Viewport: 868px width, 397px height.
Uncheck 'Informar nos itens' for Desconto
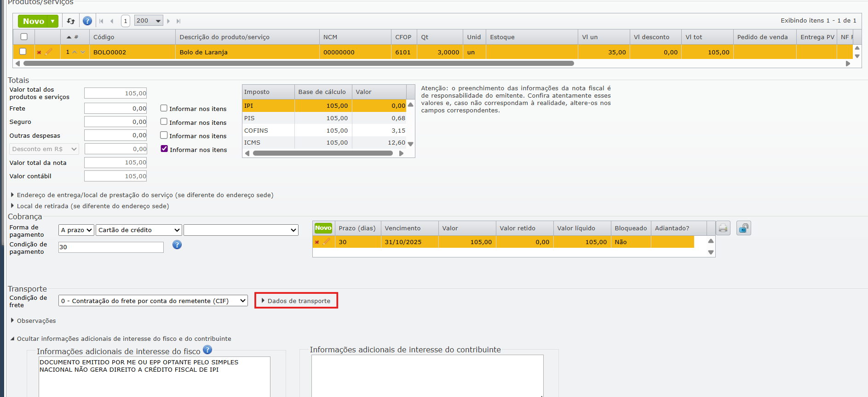click(x=164, y=149)
